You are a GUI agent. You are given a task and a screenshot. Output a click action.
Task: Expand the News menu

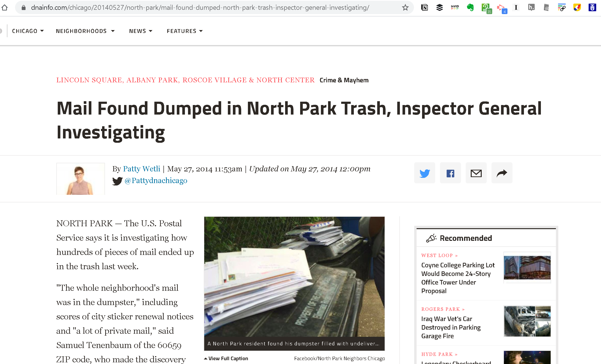pos(141,31)
